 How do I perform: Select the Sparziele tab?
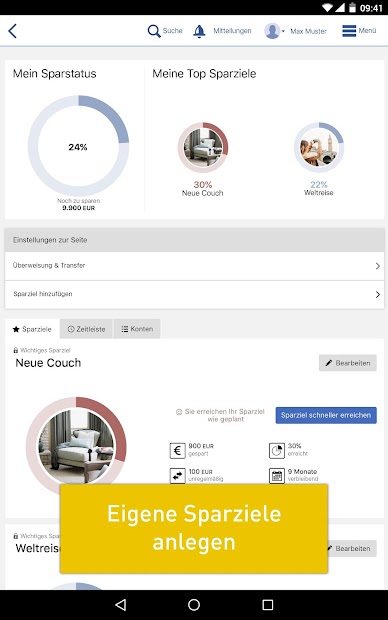pyautogui.click(x=32, y=329)
